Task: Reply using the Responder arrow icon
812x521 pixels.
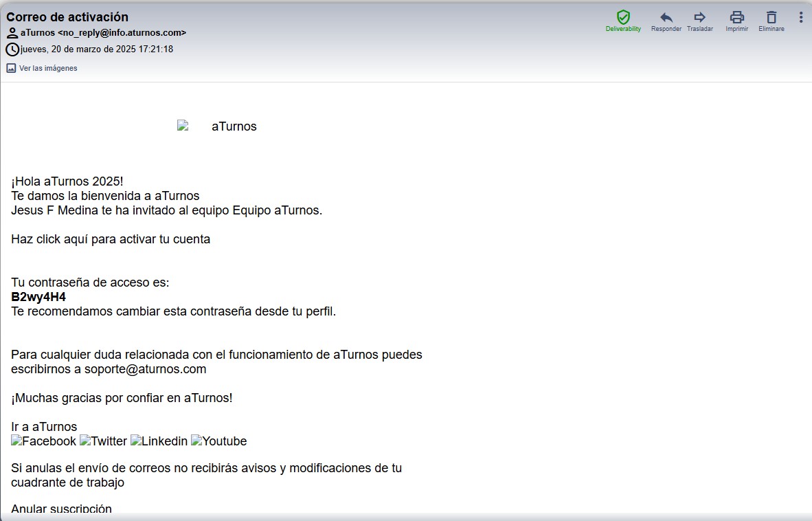Action: [x=666, y=17]
